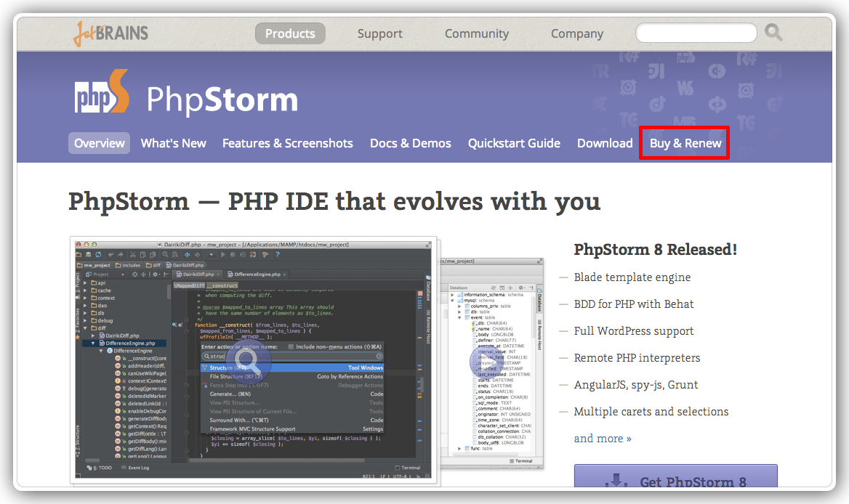849x504 pixels.
Task: Click 'BDD for PHP with Behat' text
Action: tap(634, 304)
